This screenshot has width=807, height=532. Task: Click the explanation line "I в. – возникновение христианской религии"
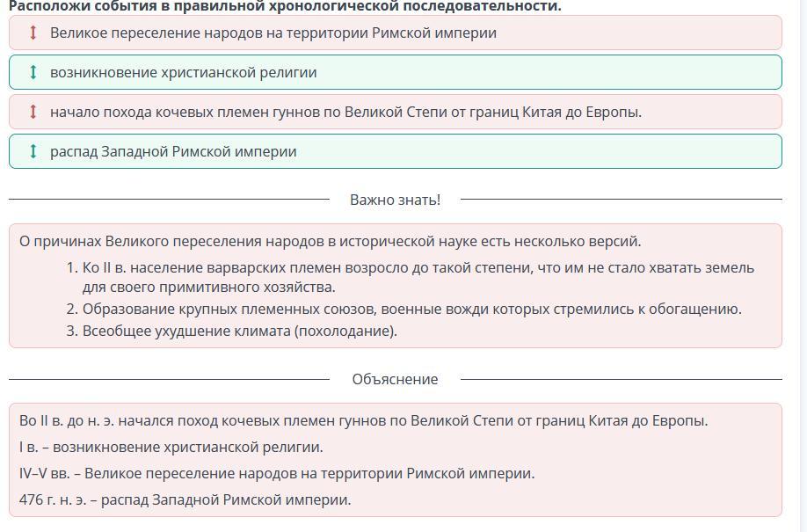(x=171, y=447)
